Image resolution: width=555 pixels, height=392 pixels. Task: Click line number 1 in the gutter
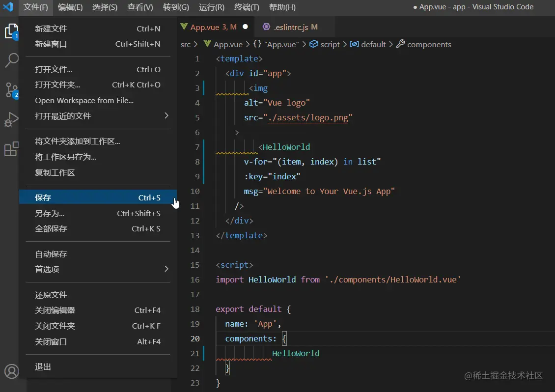[x=197, y=59]
